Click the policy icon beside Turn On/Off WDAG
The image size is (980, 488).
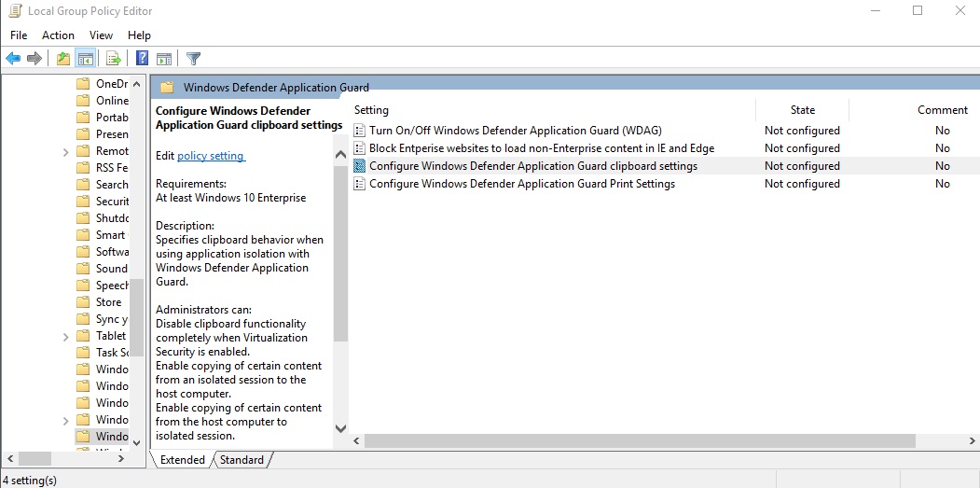tap(359, 130)
